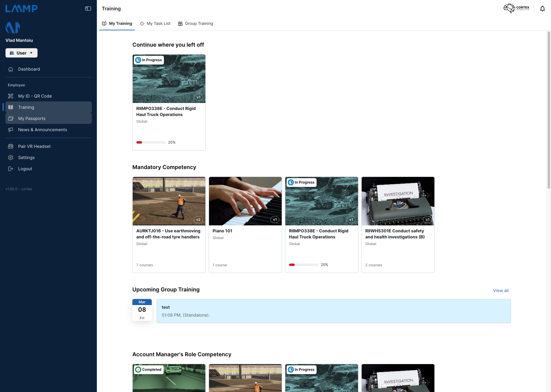Click the Logout exit icon
551x392 pixels.
(x=11, y=169)
